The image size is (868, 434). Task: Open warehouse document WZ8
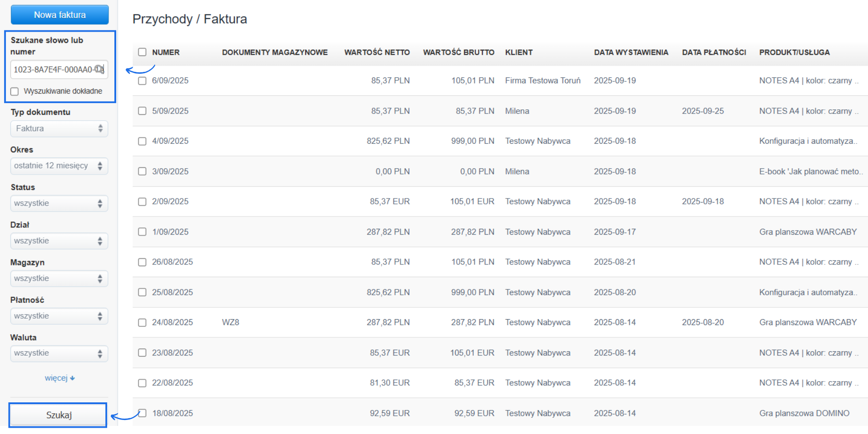(x=231, y=322)
